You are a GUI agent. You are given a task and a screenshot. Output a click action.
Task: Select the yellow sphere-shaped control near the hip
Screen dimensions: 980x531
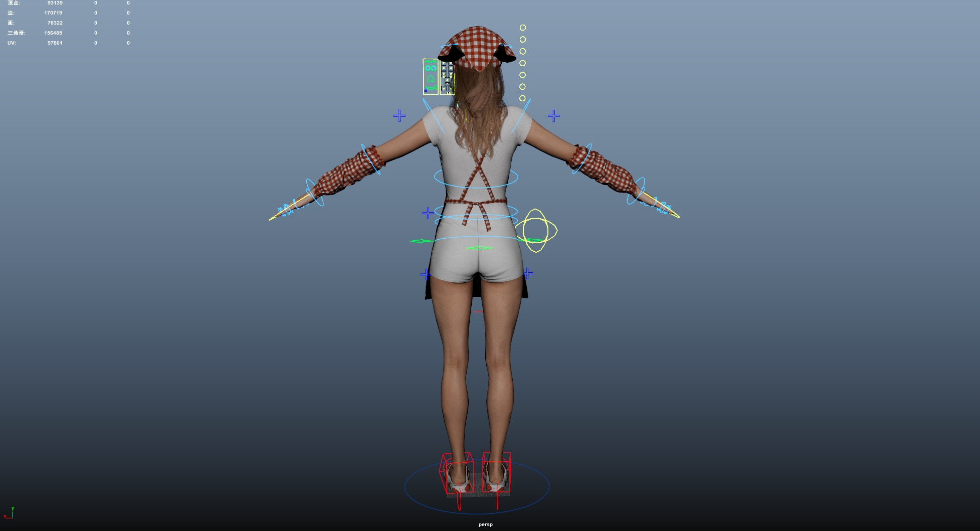(x=536, y=231)
